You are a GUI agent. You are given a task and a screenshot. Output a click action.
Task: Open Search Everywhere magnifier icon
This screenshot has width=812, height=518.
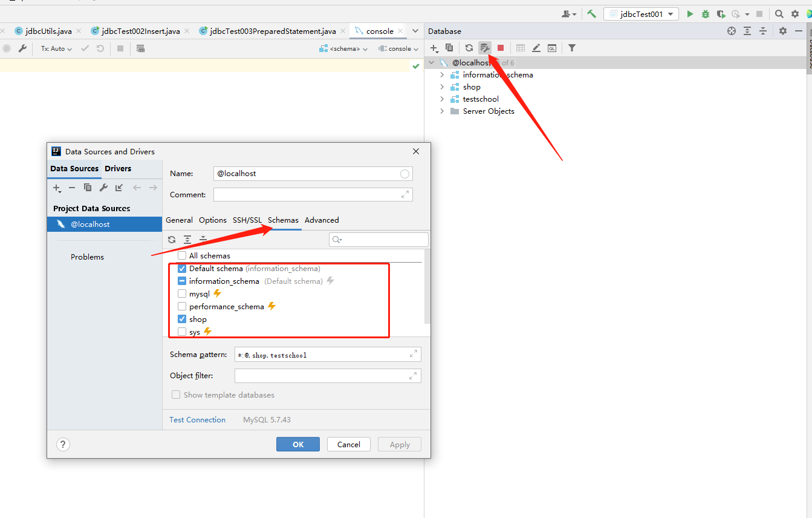[x=778, y=13]
